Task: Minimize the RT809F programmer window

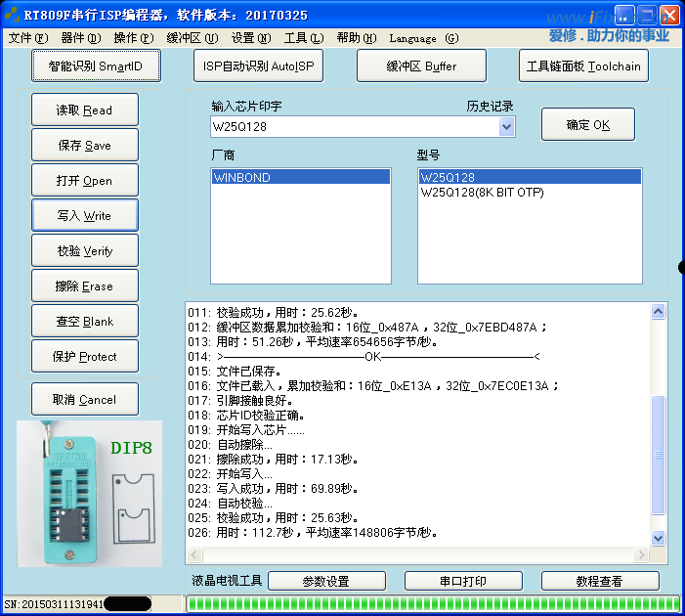Action: [624, 16]
